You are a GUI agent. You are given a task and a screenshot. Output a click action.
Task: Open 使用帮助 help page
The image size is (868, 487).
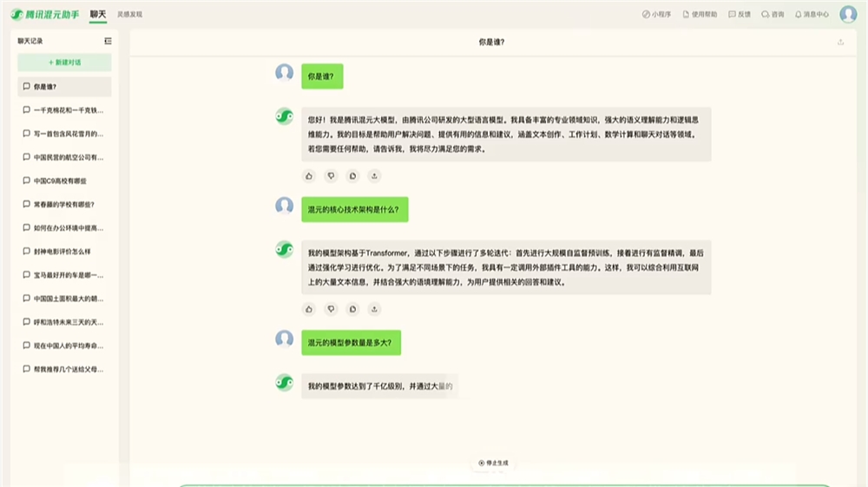(x=700, y=15)
